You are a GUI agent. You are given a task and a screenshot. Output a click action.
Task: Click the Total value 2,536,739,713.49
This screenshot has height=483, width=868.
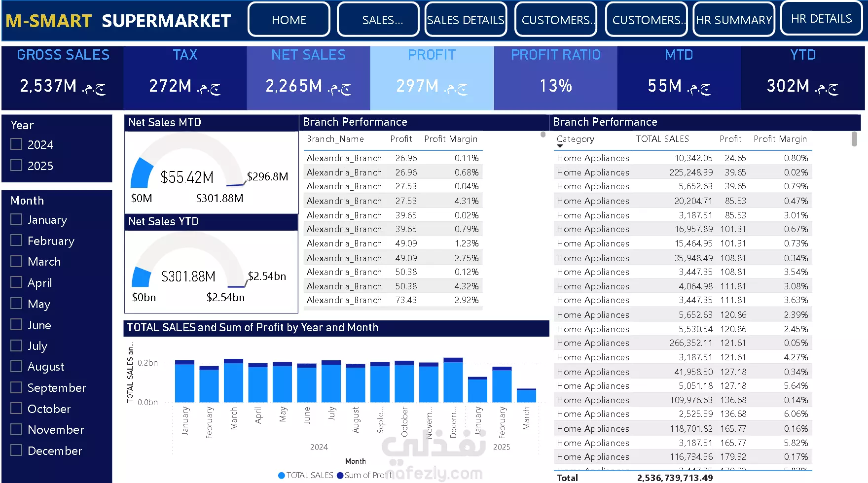click(x=675, y=478)
